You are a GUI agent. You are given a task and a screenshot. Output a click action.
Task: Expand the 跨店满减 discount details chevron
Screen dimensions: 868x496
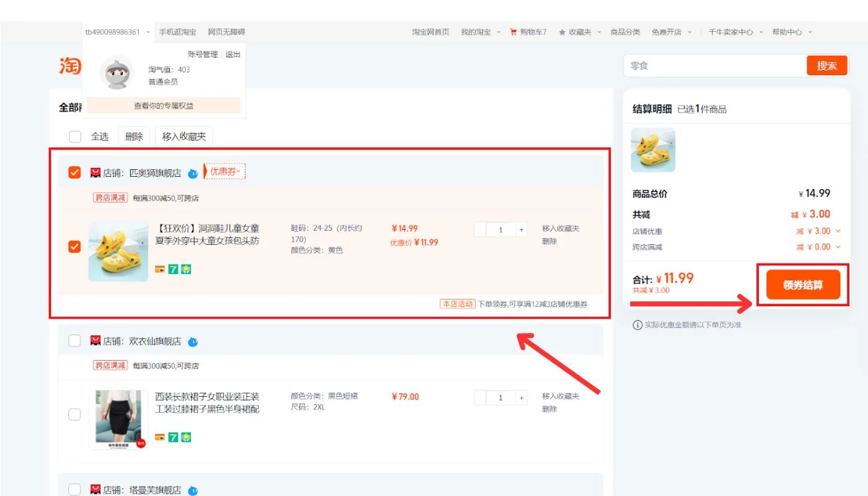tap(838, 247)
